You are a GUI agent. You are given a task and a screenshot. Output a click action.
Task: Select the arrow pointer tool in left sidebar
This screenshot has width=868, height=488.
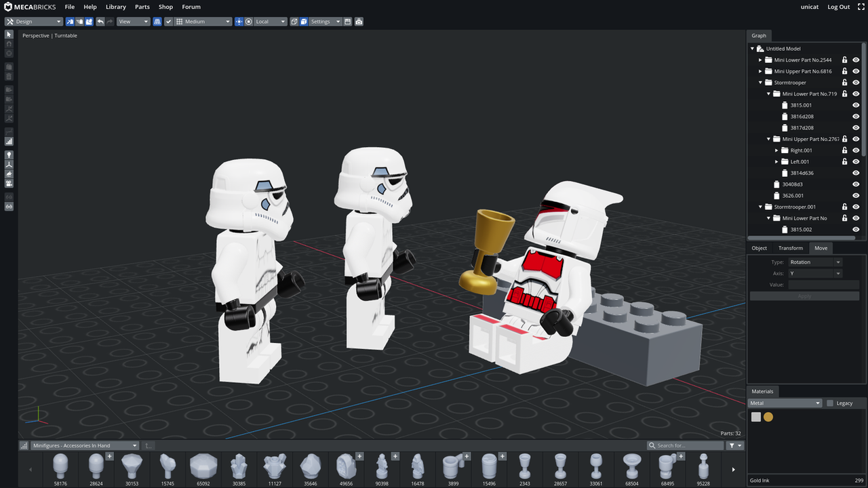pyautogui.click(x=9, y=34)
